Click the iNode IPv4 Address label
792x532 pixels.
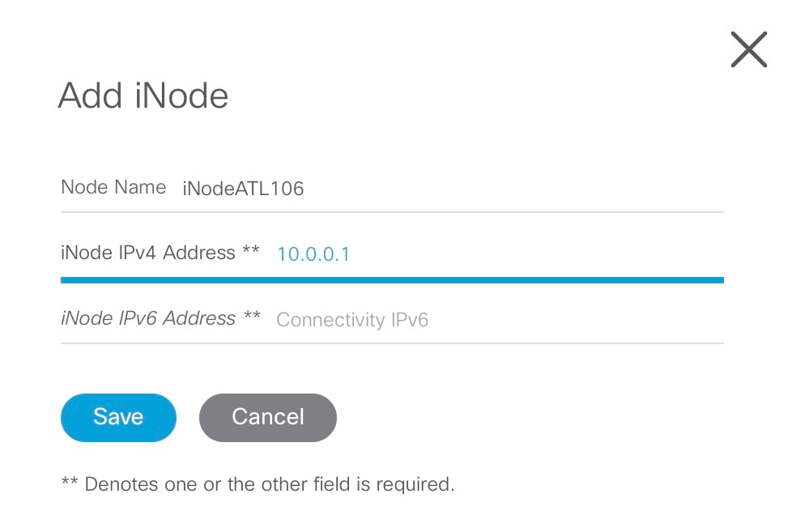pos(148,253)
